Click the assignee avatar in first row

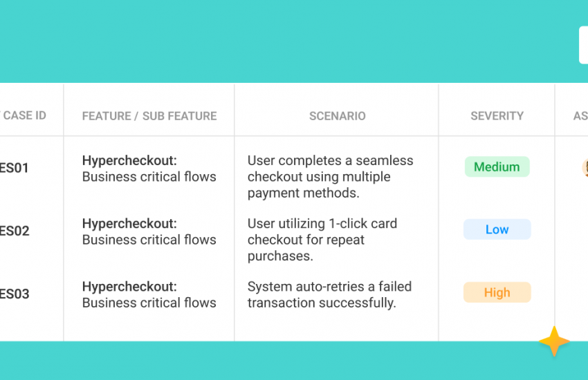tap(585, 167)
